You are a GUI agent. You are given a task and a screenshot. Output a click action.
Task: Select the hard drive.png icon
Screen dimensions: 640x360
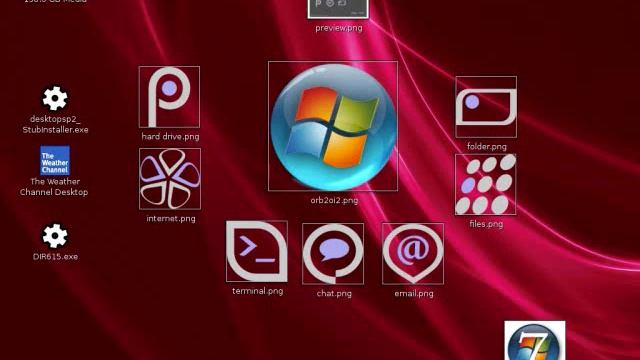(x=169, y=97)
